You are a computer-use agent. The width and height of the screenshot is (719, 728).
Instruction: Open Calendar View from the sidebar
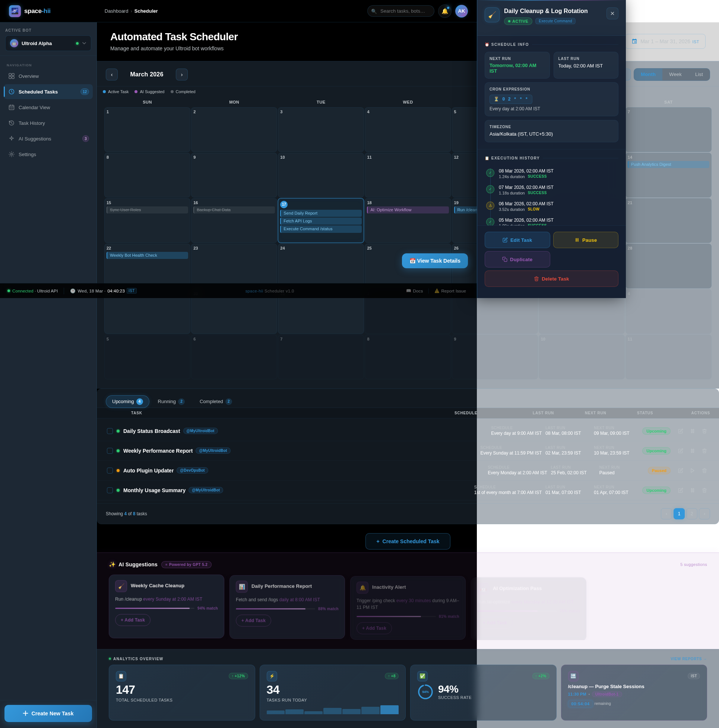[34, 107]
